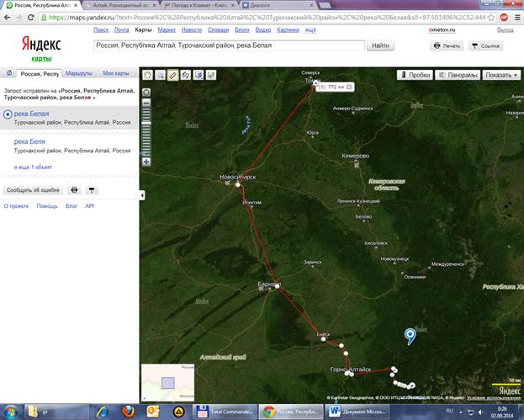Click the Яндекс logo

(41, 44)
